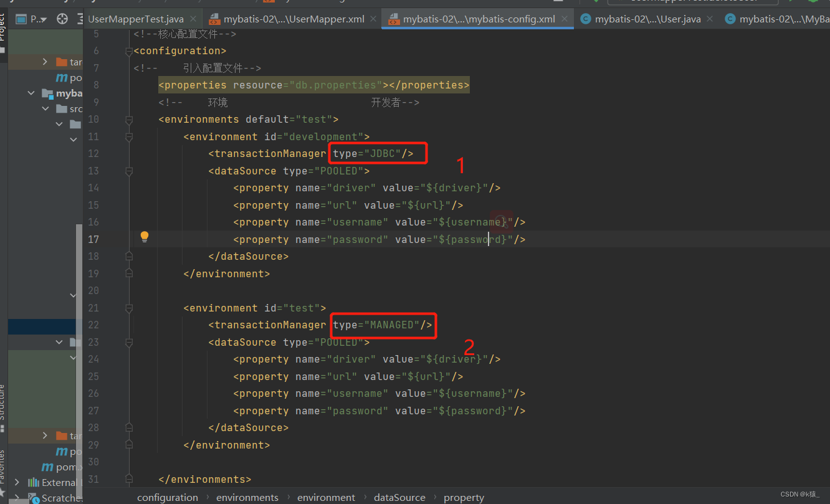Click 'environment' in the breadcrumb bar
Viewport: 830px width, 504px height.
[x=326, y=497]
